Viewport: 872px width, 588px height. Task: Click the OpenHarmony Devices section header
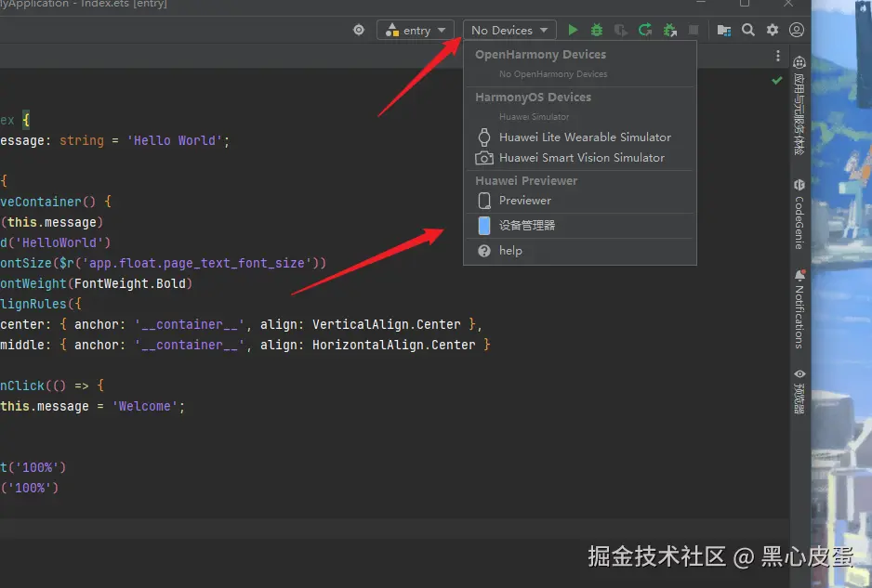tap(540, 55)
